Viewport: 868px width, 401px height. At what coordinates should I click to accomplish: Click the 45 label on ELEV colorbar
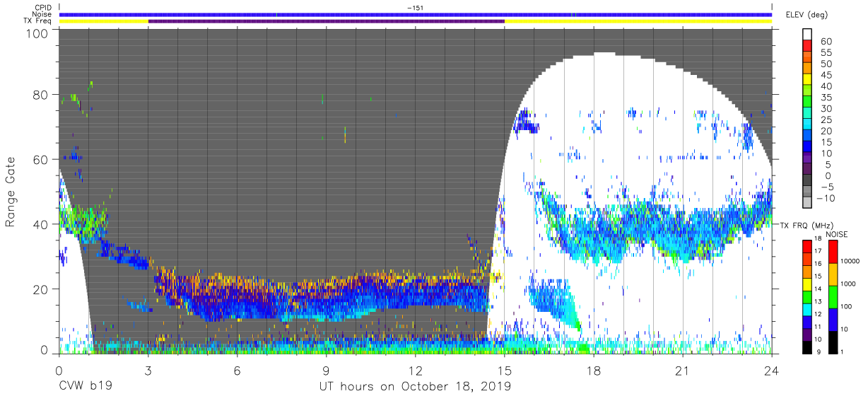(826, 75)
